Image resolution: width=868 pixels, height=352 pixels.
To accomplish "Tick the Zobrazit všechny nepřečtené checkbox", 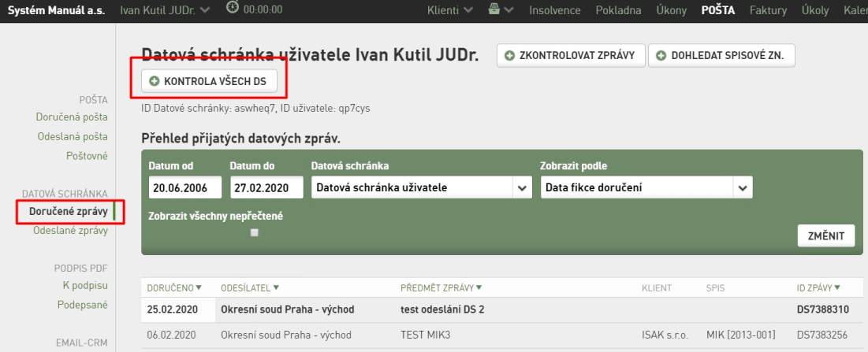I will point(255,233).
